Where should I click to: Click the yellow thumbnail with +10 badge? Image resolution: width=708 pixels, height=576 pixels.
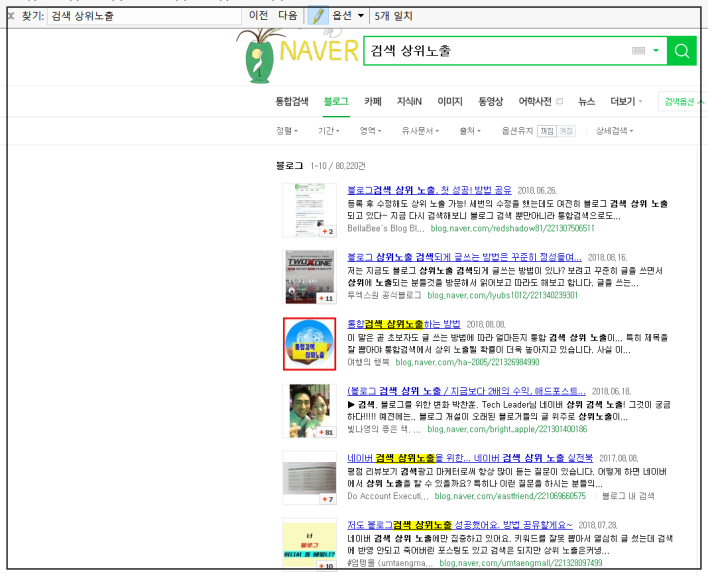pyautogui.click(x=309, y=544)
